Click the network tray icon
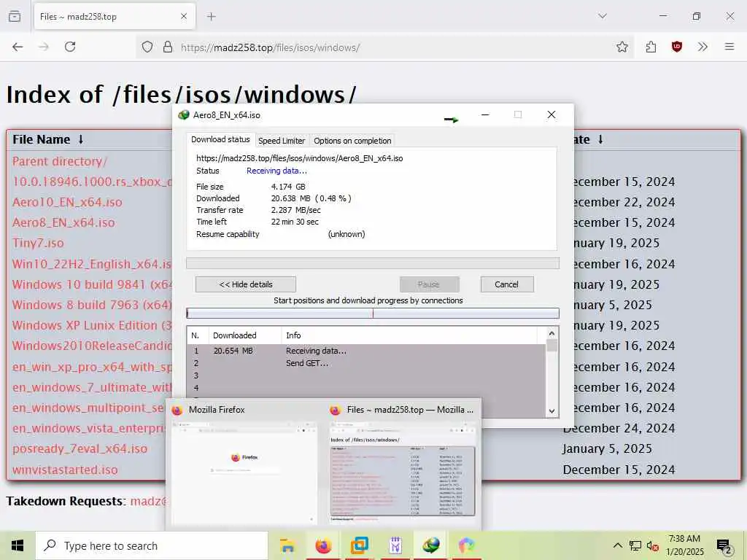 tap(635, 545)
